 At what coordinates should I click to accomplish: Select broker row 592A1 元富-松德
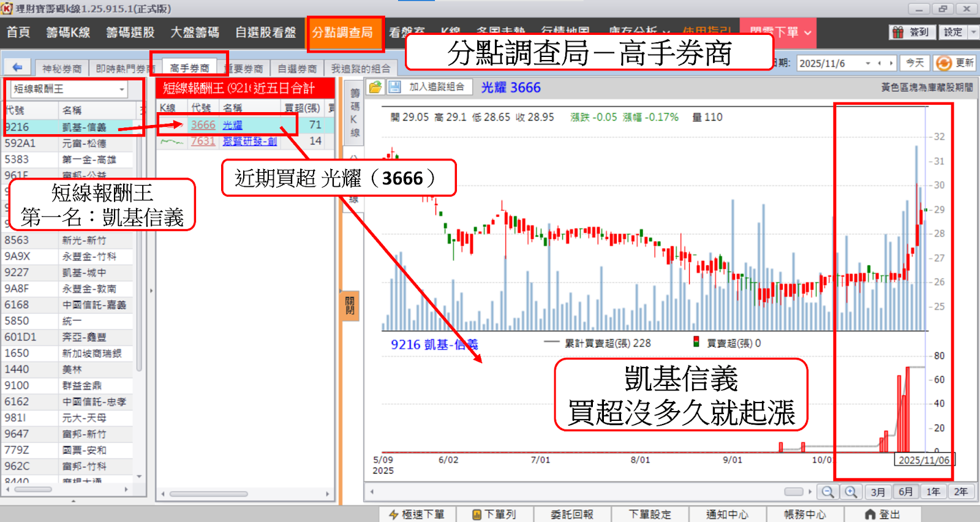coord(68,143)
